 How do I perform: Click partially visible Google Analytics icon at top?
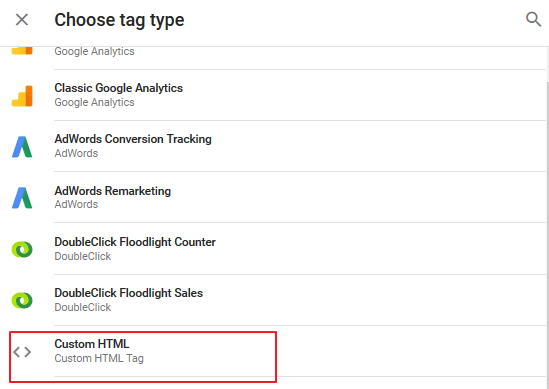tap(22, 51)
